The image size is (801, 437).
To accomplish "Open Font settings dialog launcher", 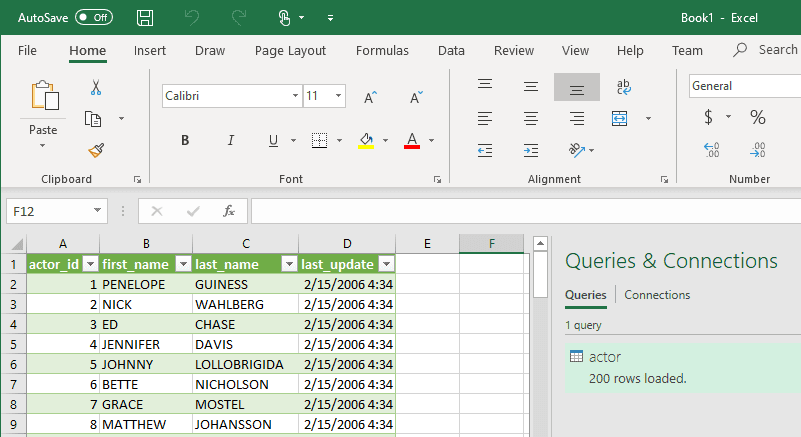I will (x=437, y=179).
